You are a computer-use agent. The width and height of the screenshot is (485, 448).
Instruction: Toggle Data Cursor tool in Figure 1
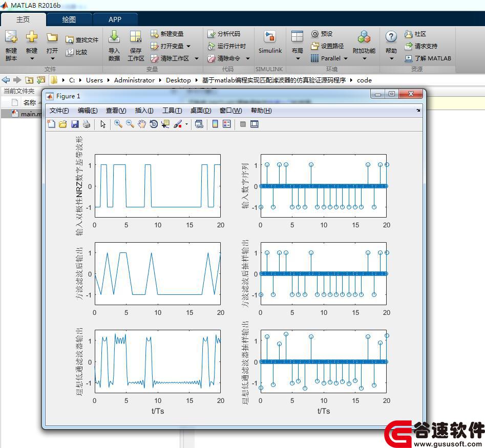click(165, 124)
